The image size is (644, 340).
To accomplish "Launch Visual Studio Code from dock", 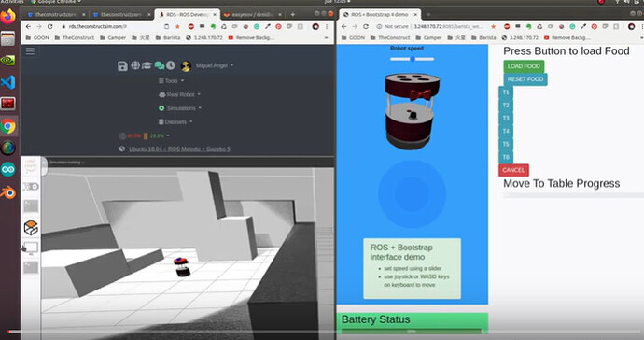I will pyautogui.click(x=8, y=82).
